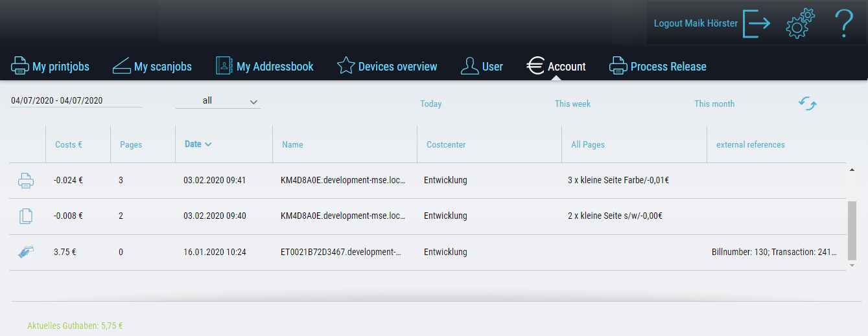Screen dimensions: 868x336
Task: Switch to Devices overview tab
Action: pos(387,67)
